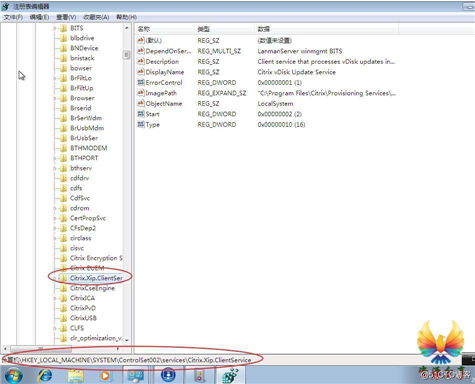The width and height of the screenshot is (475, 384).
Task: Click the bnistack folder icon
Action: pos(63,58)
